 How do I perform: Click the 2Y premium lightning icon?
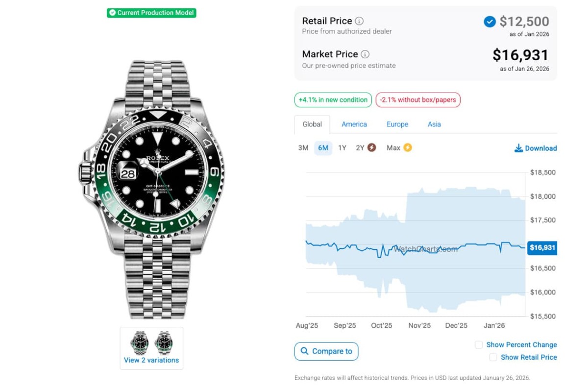[372, 147]
